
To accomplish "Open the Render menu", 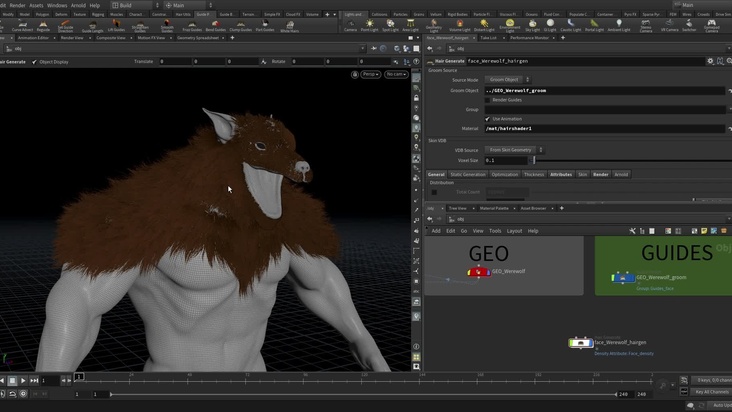I will pyautogui.click(x=17, y=5).
